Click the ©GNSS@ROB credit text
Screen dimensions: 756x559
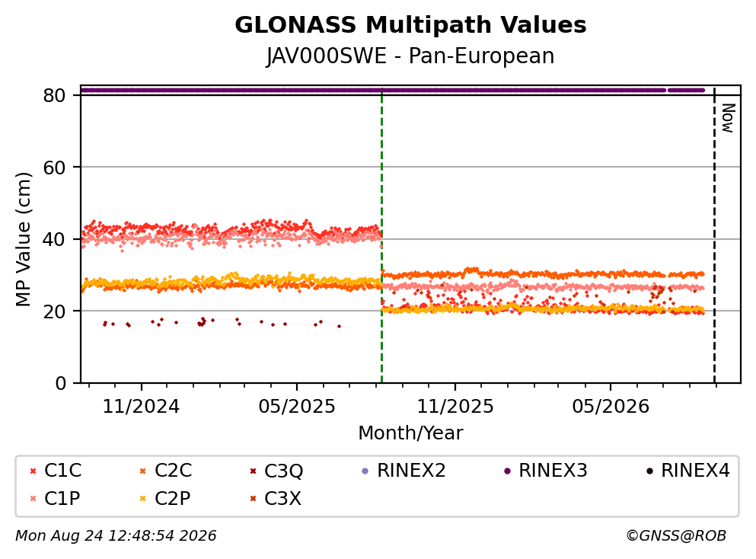[x=676, y=536]
